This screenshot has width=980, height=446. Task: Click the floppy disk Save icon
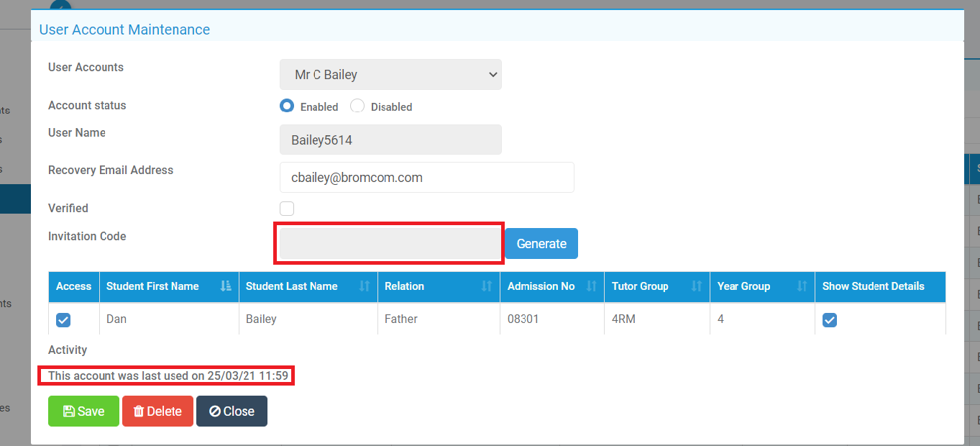68,411
